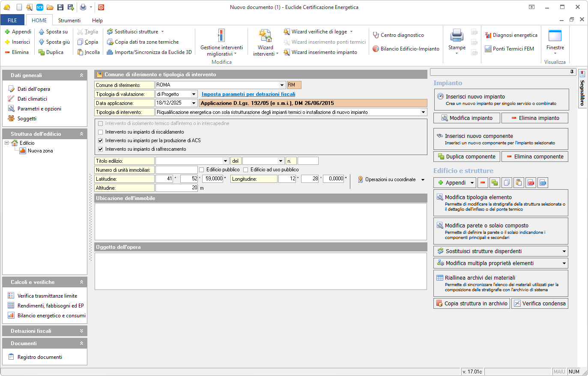Click Importa/Sincronizza da Euclide 3D

149,52
